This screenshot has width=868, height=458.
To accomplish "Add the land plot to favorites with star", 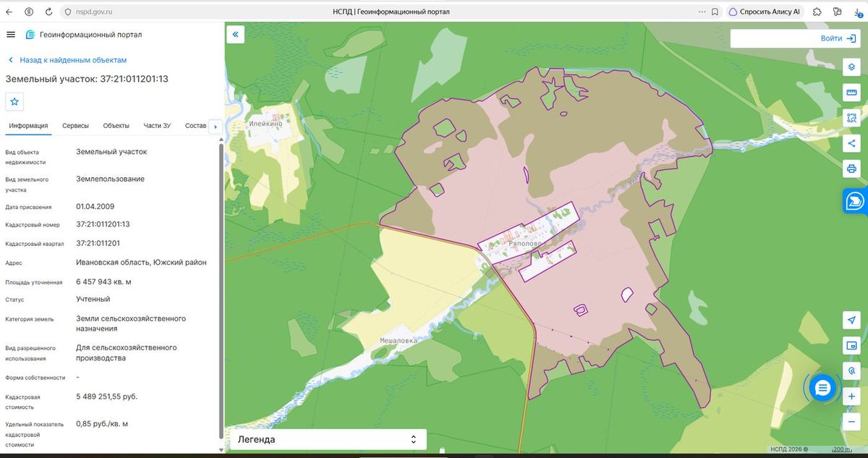I will (x=14, y=102).
